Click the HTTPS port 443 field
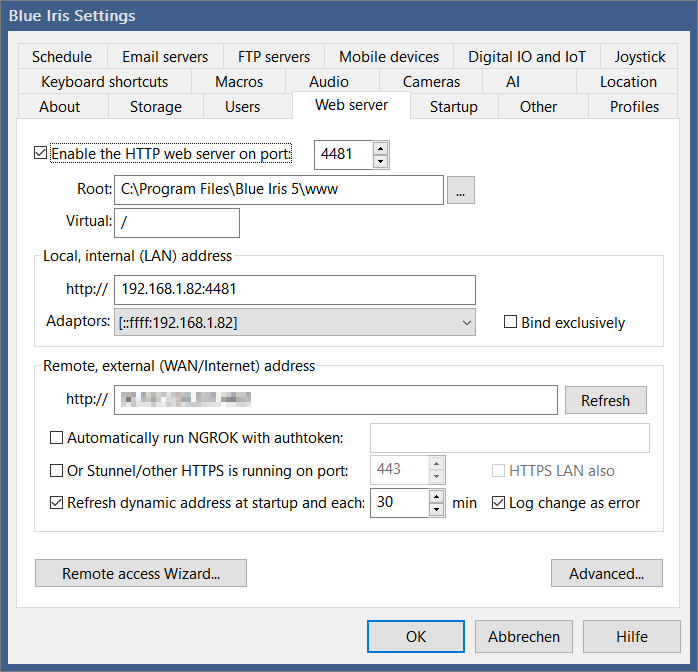Screen dimensions: 698x672 (400, 470)
